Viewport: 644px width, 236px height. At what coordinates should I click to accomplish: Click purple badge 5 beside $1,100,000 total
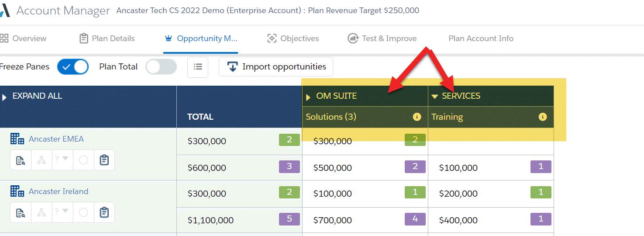tap(289, 219)
